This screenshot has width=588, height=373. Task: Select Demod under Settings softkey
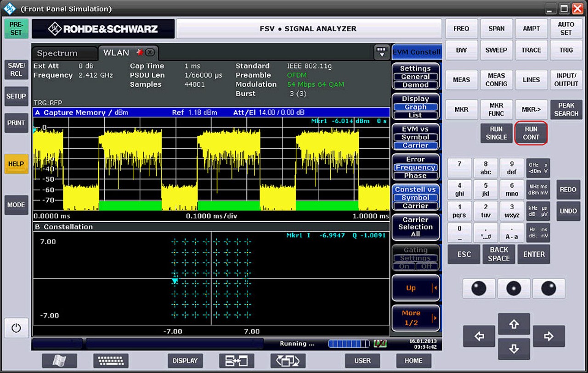coord(416,85)
